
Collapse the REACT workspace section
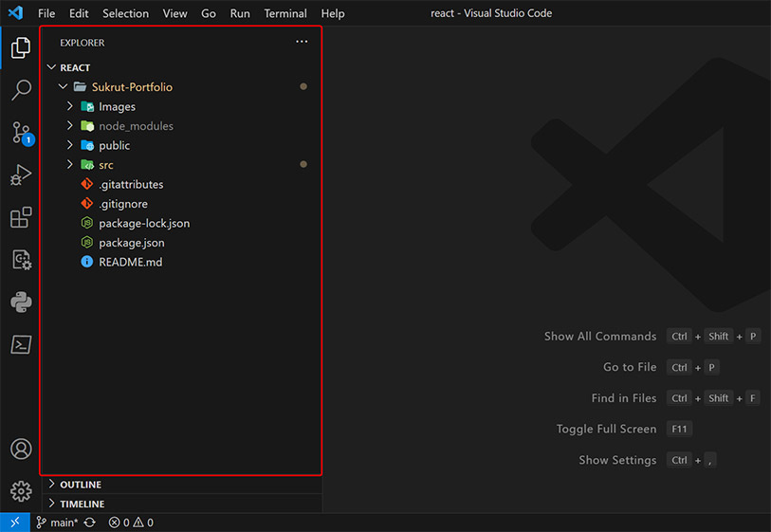point(51,67)
